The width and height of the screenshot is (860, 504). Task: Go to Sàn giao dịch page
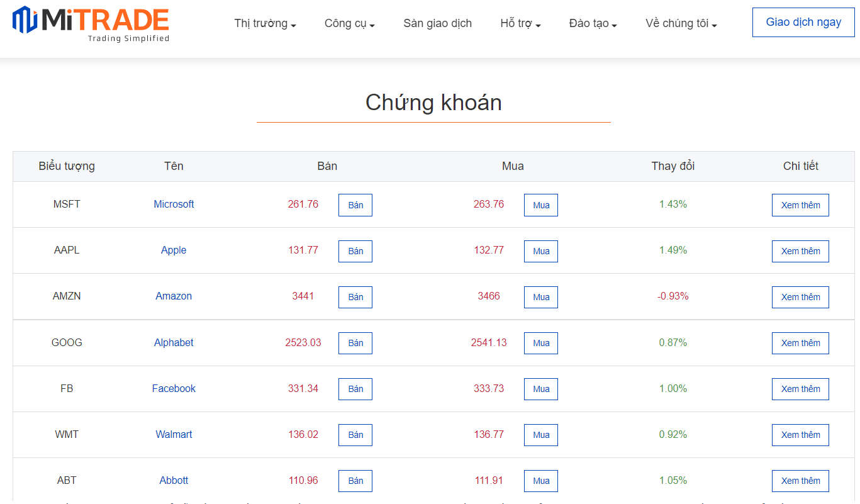pos(437,23)
